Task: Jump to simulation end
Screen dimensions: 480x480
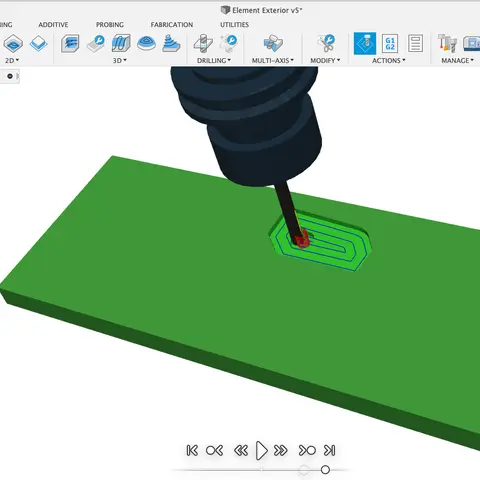Action: [x=329, y=450]
